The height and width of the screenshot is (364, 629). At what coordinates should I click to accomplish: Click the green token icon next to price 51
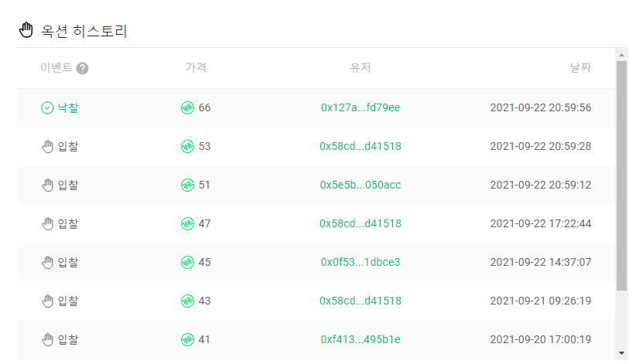pyautogui.click(x=187, y=185)
